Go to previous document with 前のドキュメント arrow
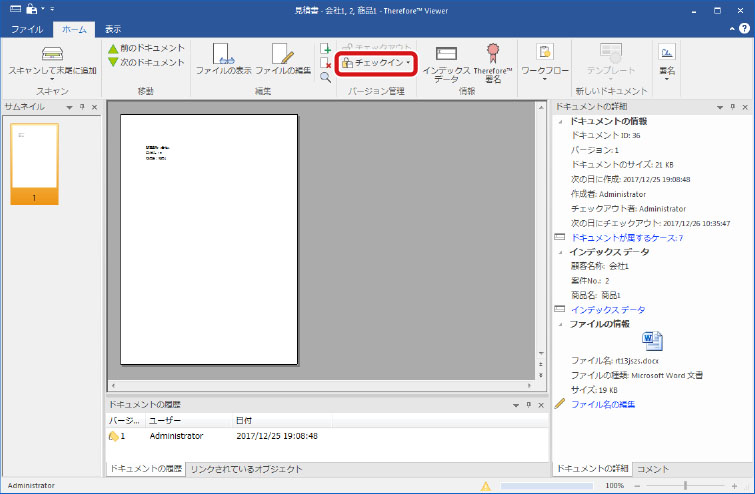The width and height of the screenshot is (755, 494). 146,48
